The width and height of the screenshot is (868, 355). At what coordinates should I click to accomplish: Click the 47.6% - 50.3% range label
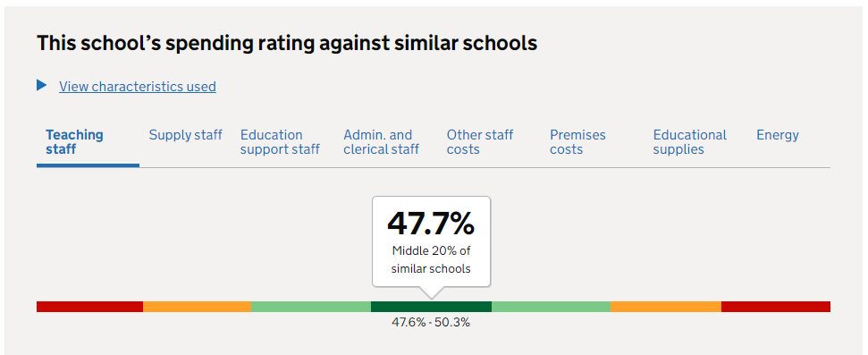point(431,322)
